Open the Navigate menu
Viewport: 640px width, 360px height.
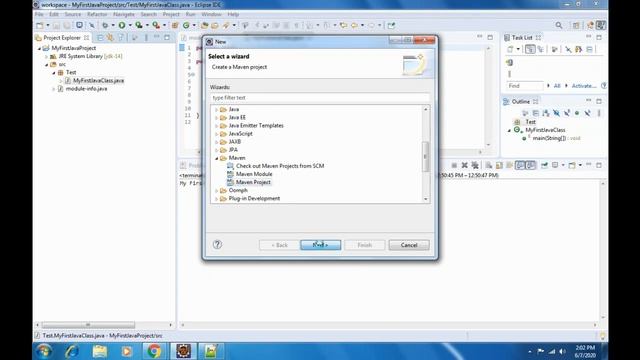[124, 14]
